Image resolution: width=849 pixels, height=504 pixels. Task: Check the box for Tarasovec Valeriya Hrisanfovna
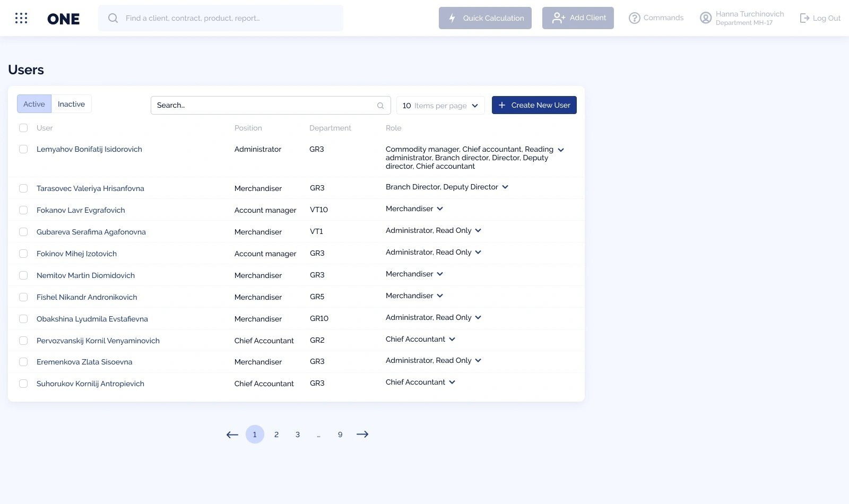(23, 188)
